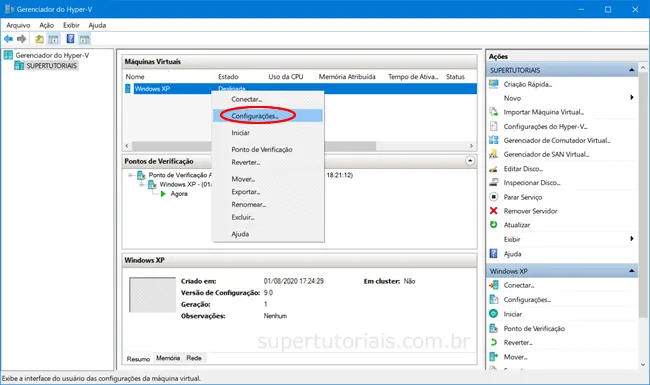Choose Renomear... from the context menu

(268, 205)
